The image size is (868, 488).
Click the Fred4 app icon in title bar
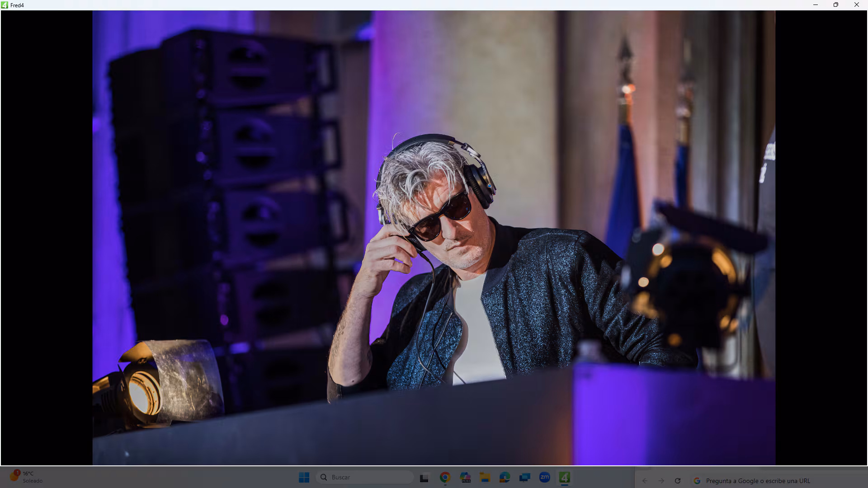point(5,5)
